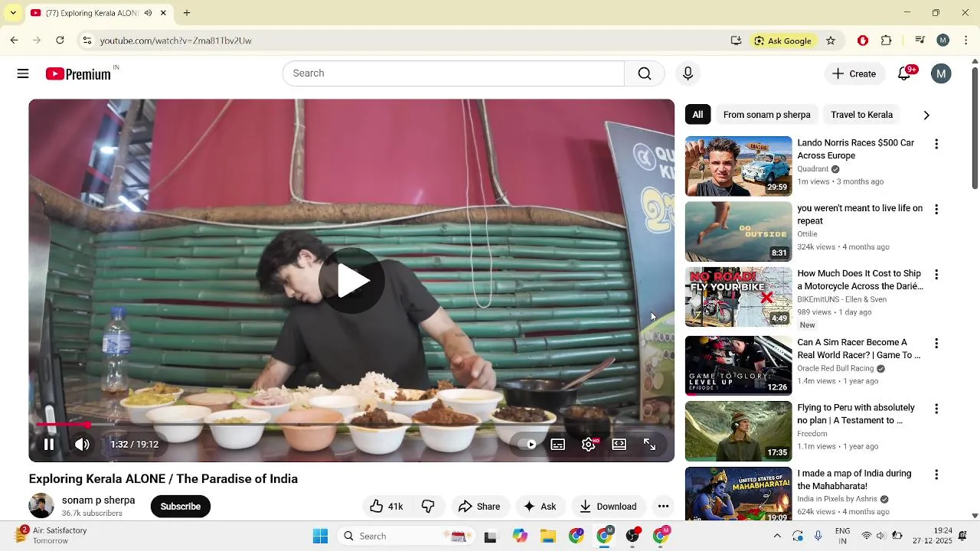Viewport: 980px width, 551px height.
Task: Select the All filter chip
Action: [697, 115]
